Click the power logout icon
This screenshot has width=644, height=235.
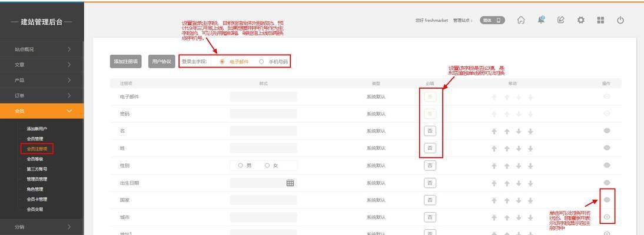point(620,20)
